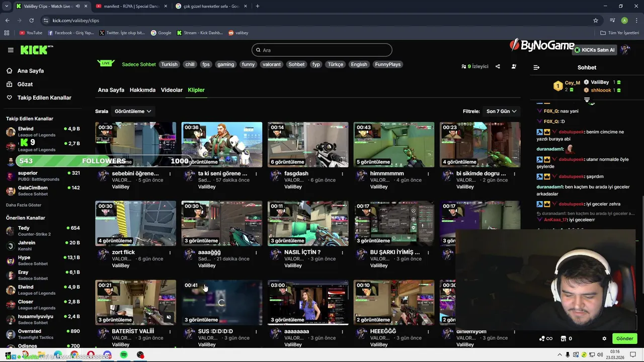Open the hamburger sidebar menu
This screenshot has width=644, height=362.
11,50
